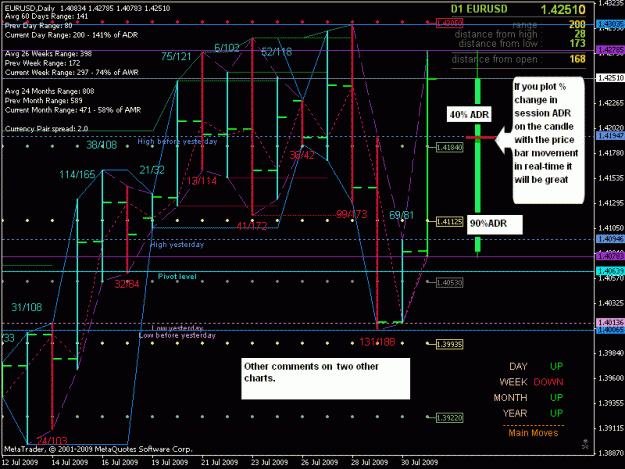Click the 'D1 EURUSD' header label
The width and height of the screenshot is (625, 469).
click(479, 9)
